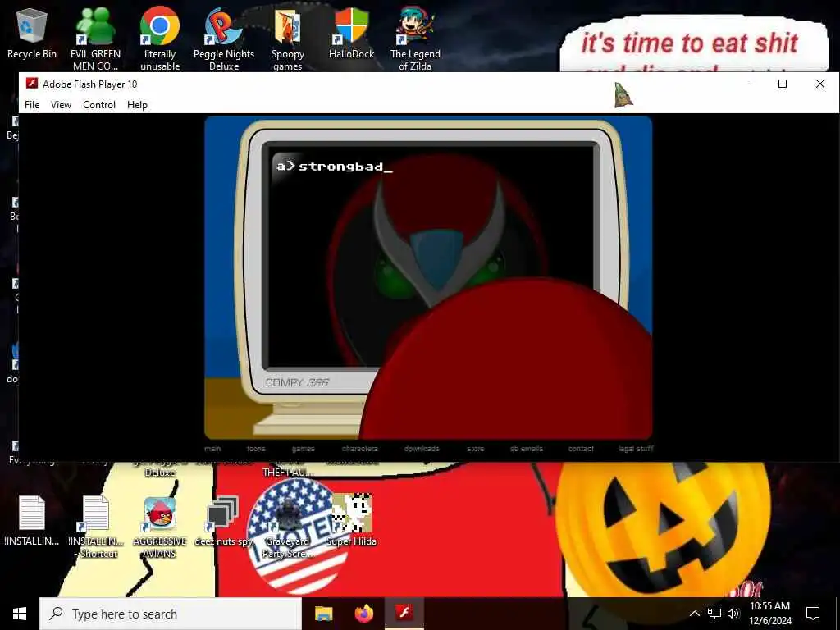
Task: Click the 'toons' navigation link
Action: pyautogui.click(x=256, y=449)
